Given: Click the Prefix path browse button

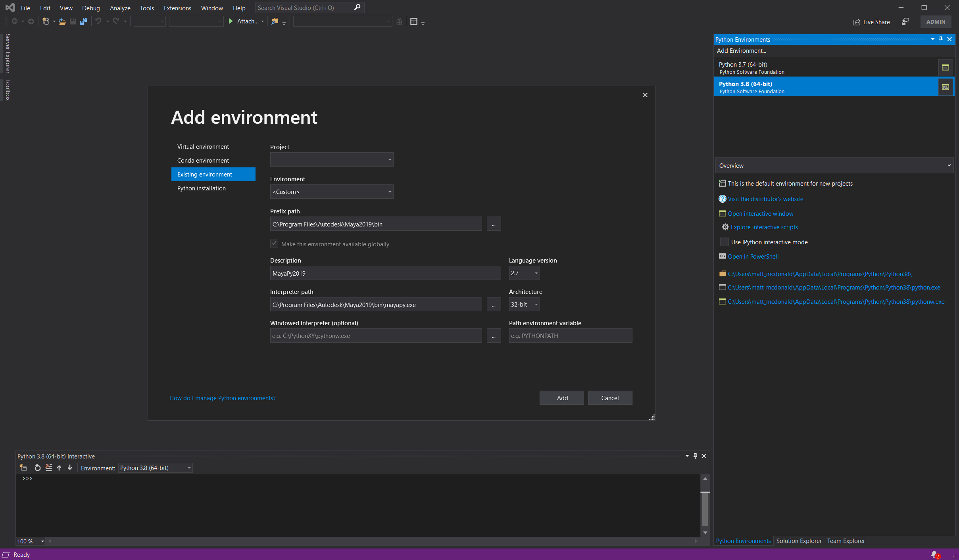Looking at the screenshot, I should 494,224.
